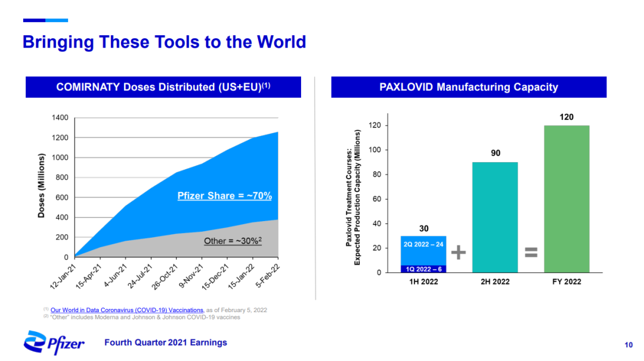Click the 200 value on doses axis

pyautogui.click(x=62, y=237)
